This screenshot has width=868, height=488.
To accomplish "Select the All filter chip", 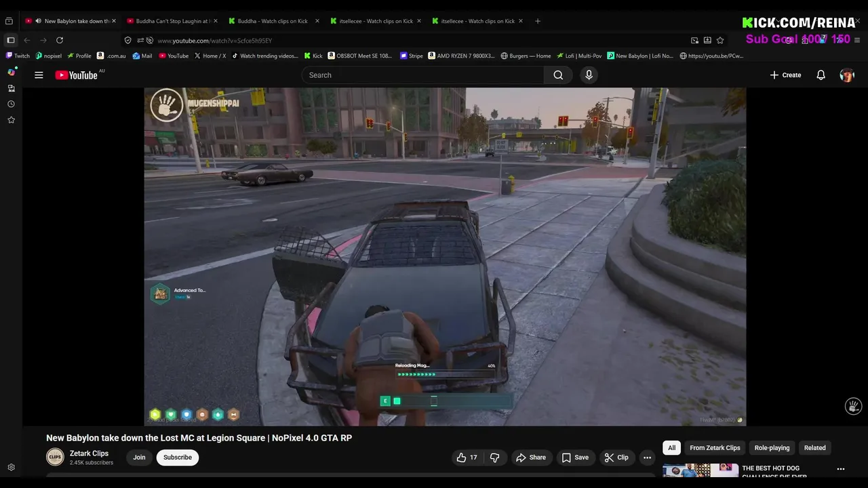I will tap(671, 448).
